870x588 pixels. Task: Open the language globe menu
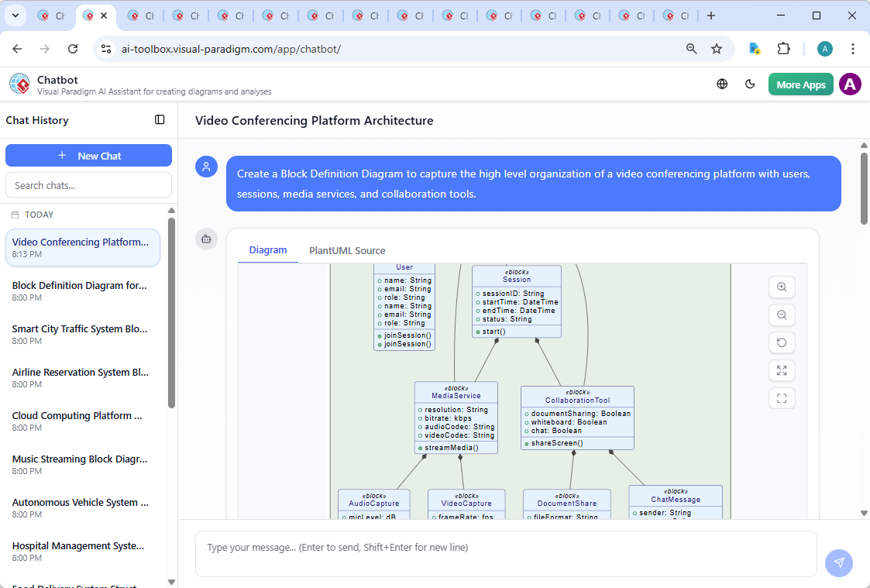coord(721,84)
